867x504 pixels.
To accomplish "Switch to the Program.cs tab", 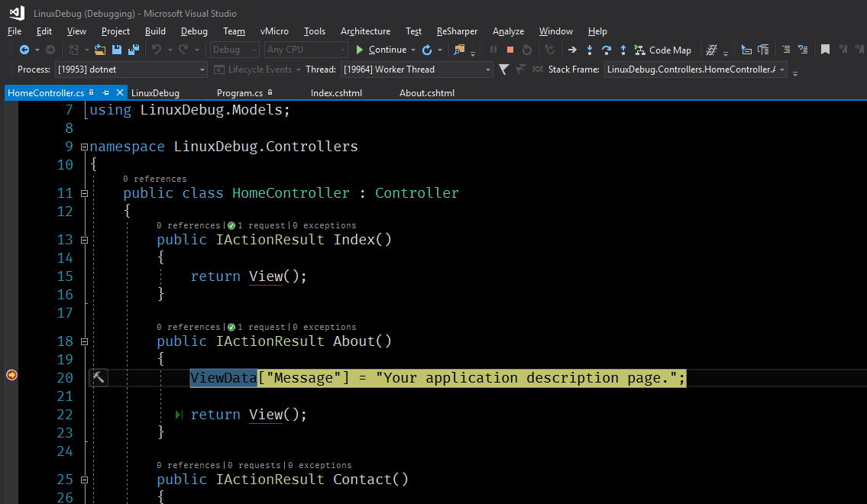I will 240,93.
